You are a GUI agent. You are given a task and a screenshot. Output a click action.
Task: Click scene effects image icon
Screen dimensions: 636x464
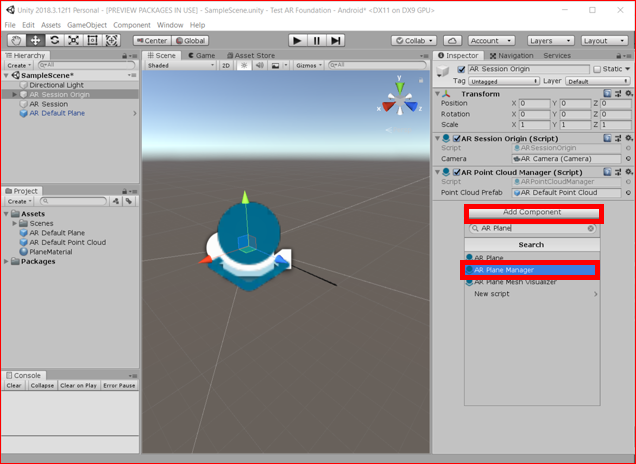pyautogui.click(x=275, y=65)
